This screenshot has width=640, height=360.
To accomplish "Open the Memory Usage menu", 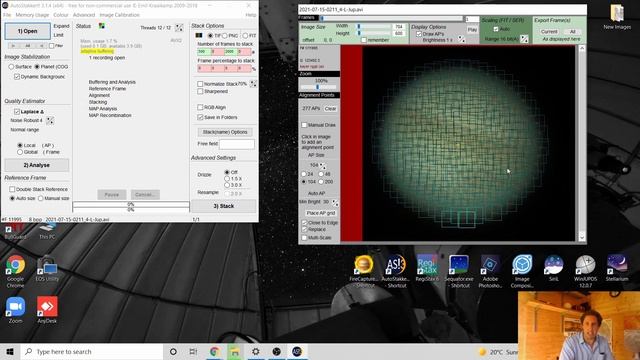I will 32,15.
